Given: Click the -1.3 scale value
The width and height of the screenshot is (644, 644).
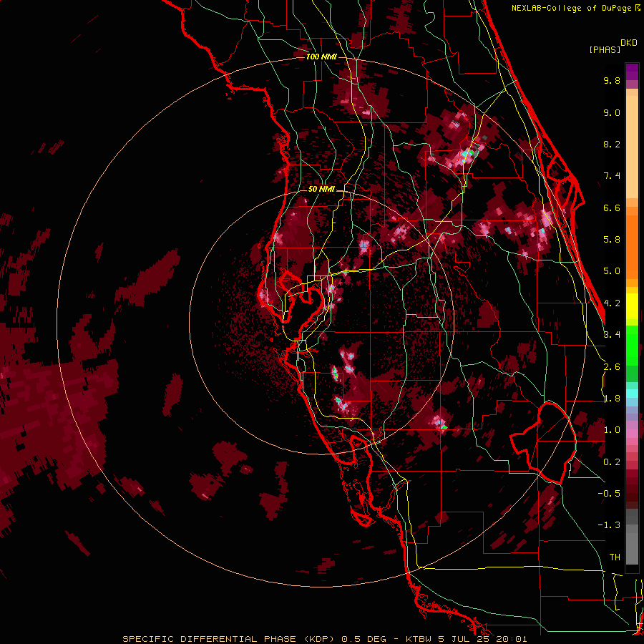Looking at the screenshot, I should click(609, 525).
